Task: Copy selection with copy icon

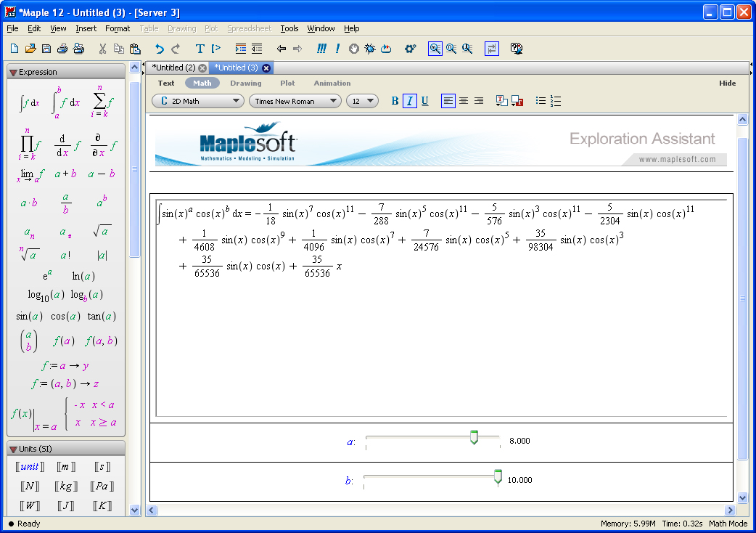Action: pos(118,48)
